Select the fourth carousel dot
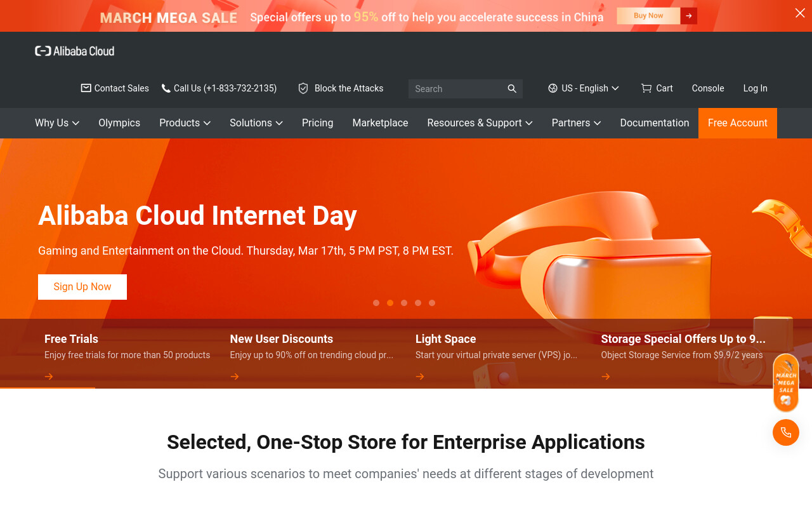 418,303
